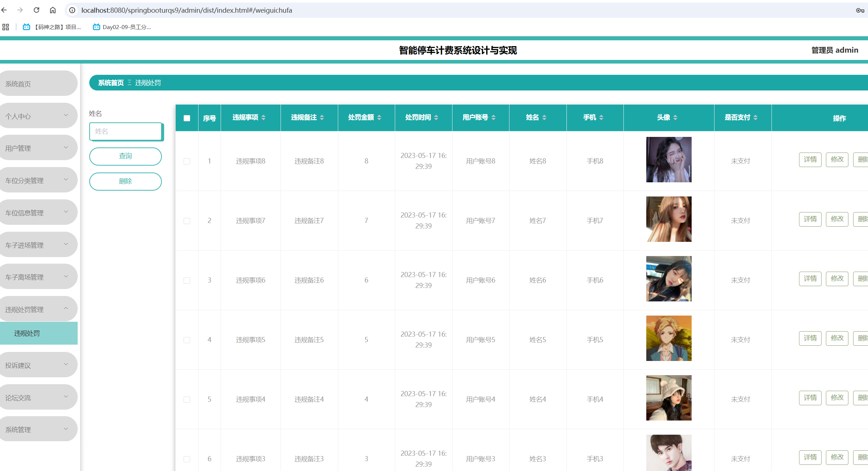
Task: Expand the 车子离场管理 sidebar menu
Action: click(x=38, y=277)
